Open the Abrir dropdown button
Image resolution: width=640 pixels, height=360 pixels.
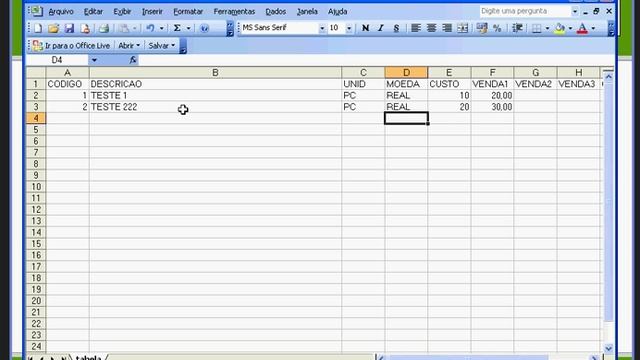pos(129,45)
